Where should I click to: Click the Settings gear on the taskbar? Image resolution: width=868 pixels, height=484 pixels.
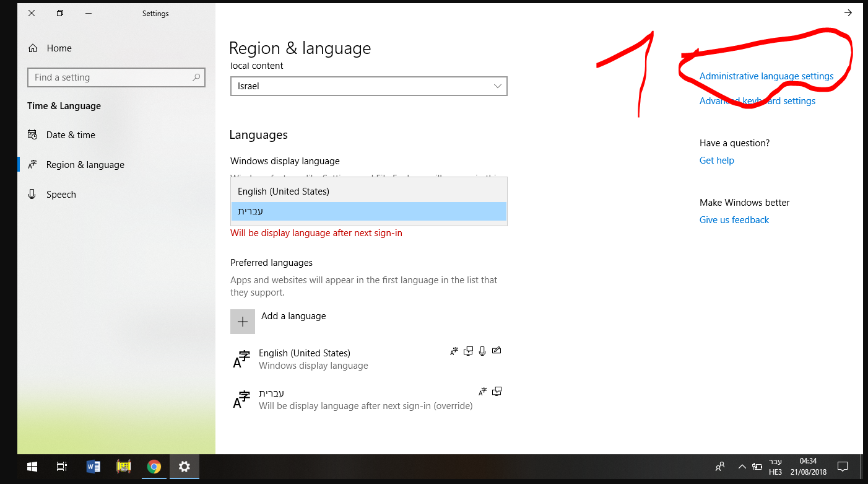(x=184, y=467)
